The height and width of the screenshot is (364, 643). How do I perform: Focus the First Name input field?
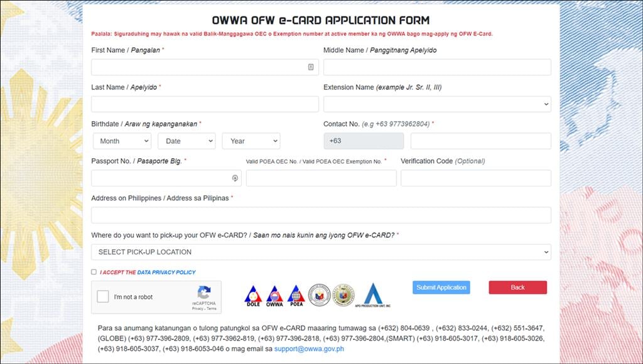click(x=205, y=67)
